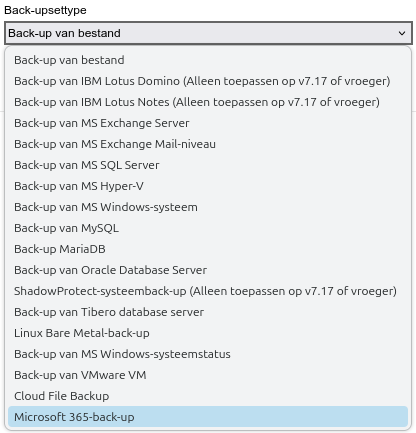Pick the Back-up van MySQL option
Image resolution: width=416 pixels, height=433 pixels.
tap(208, 228)
